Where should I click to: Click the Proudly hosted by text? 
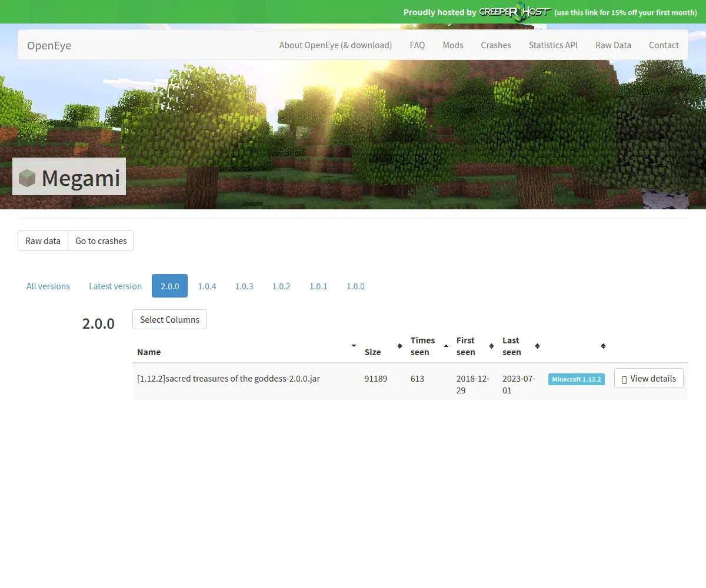click(x=439, y=12)
